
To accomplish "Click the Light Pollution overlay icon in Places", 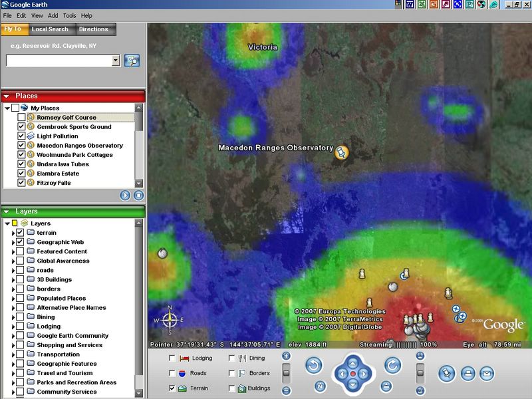I will point(31,136).
